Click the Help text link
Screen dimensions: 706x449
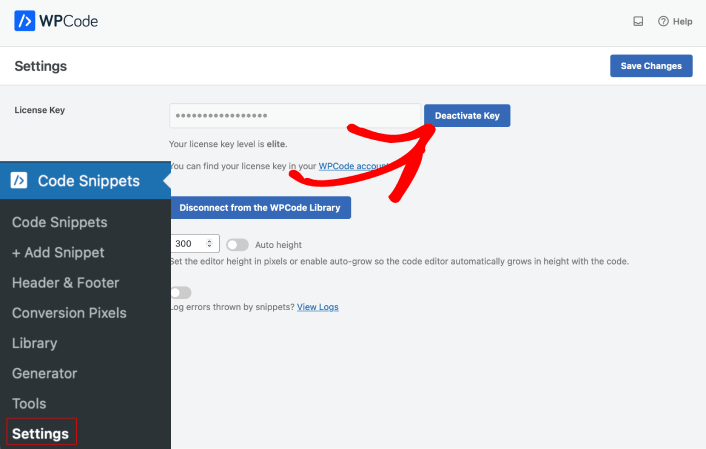[x=683, y=21]
